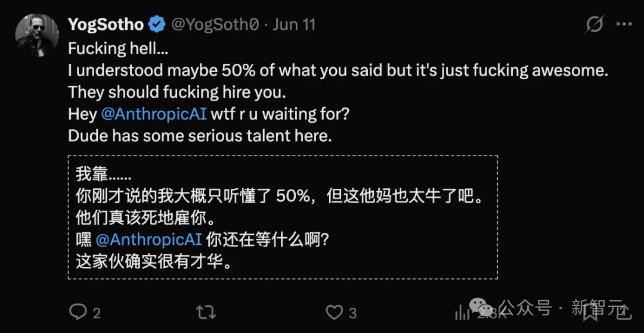Click the like count 3
644x333 pixels.
pyautogui.click(x=352, y=314)
